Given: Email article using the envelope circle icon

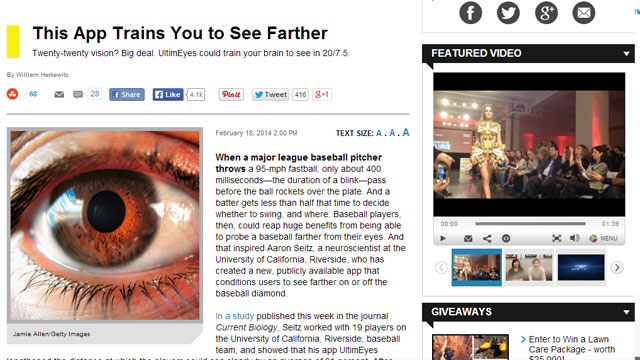Looking at the screenshot, I should 584,13.
